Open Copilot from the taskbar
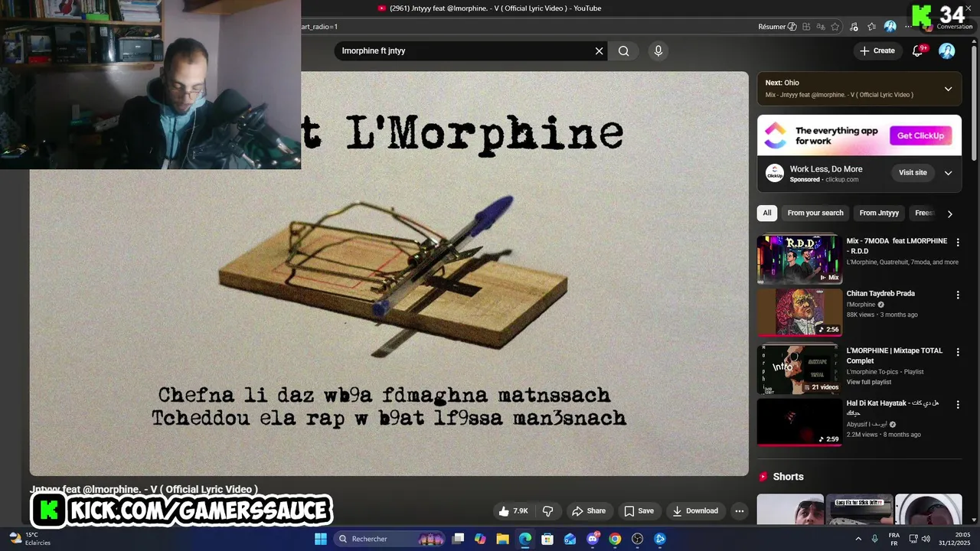 click(x=480, y=539)
